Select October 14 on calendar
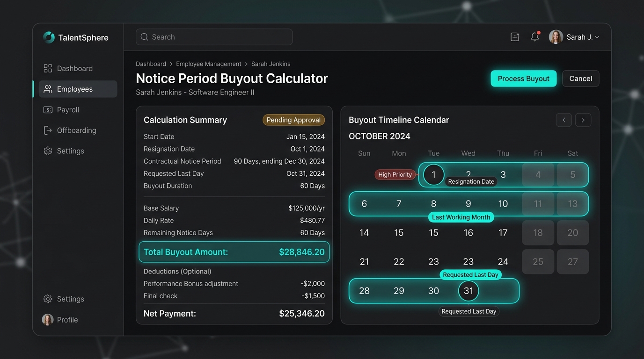Viewport: 644px width, 359px height. (x=364, y=233)
